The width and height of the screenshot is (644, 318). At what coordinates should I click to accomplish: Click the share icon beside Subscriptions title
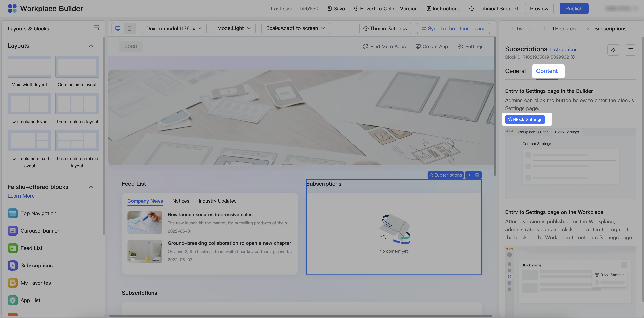tap(613, 50)
